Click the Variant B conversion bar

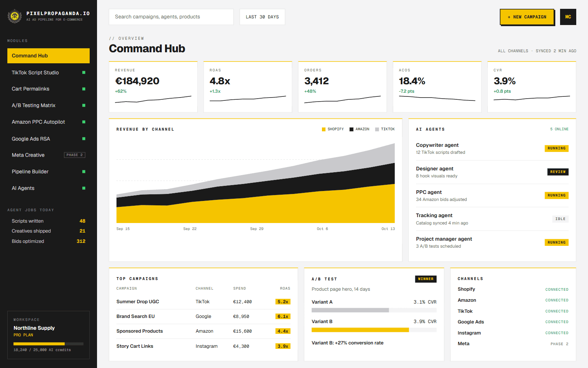tap(374, 330)
